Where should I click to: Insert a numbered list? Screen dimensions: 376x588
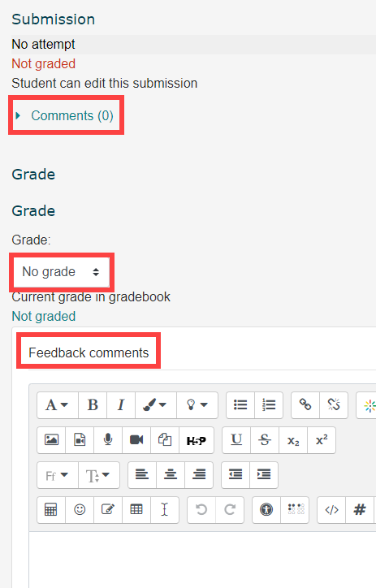point(269,405)
